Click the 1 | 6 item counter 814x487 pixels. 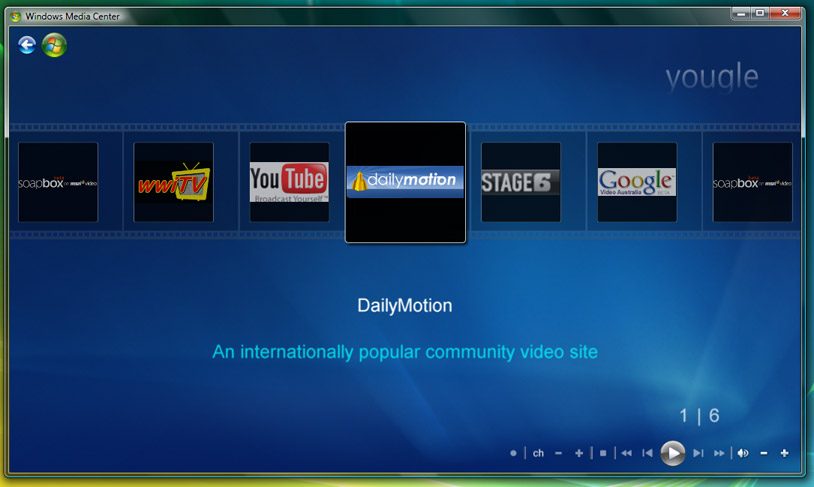(x=699, y=416)
